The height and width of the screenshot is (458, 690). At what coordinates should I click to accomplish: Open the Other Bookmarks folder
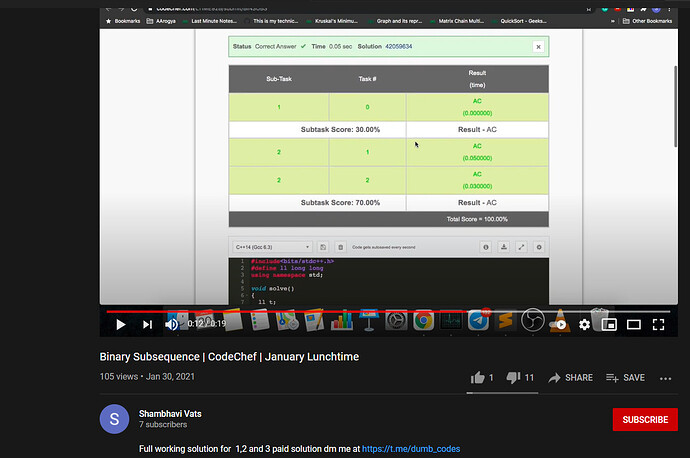(x=647, y=21)
